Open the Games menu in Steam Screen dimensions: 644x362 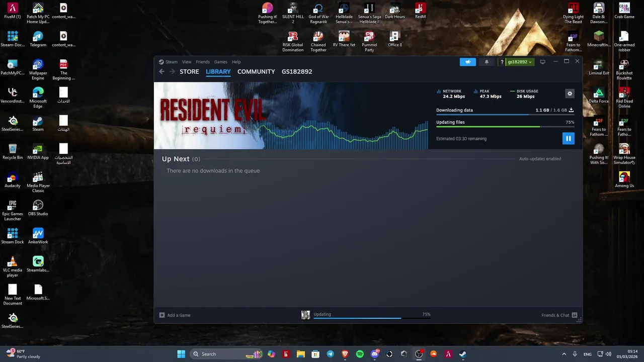[220, 62]
